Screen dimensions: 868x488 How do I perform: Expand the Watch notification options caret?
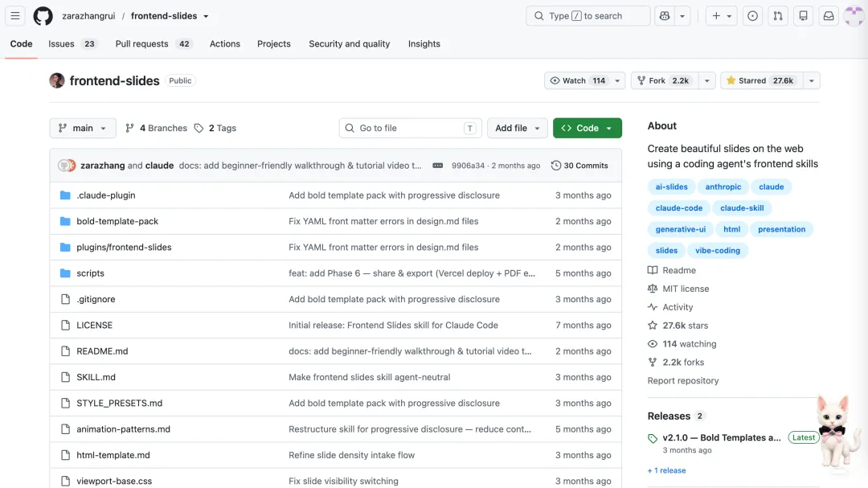[x=618, y=80]
